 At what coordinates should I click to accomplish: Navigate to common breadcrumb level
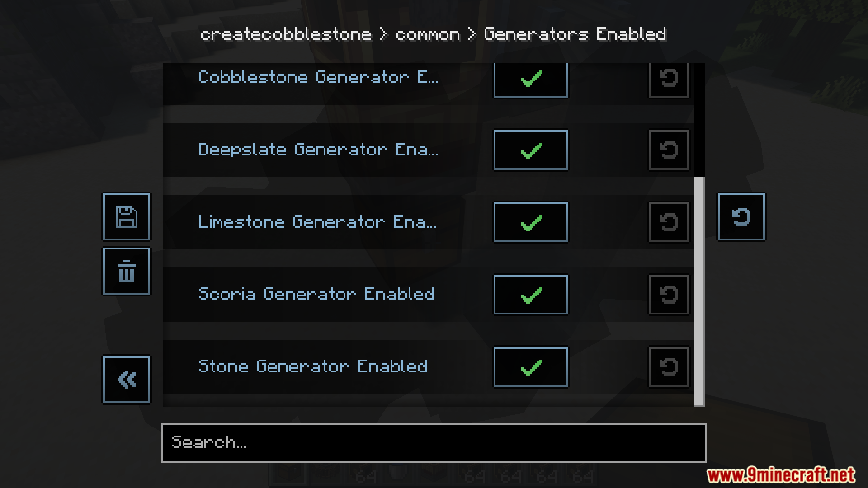click(x=428, y=34)
